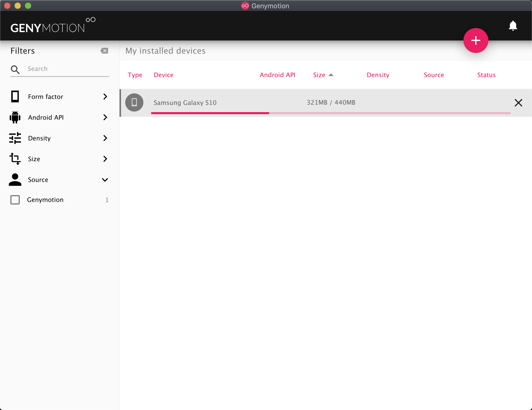Sort by the Type column

[x=135, y=75]
